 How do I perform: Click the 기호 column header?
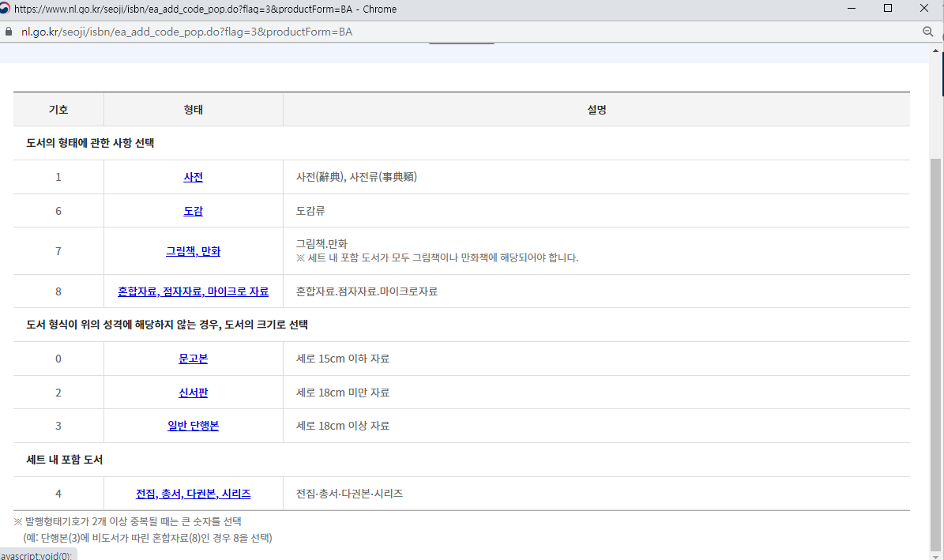[58, 110]
